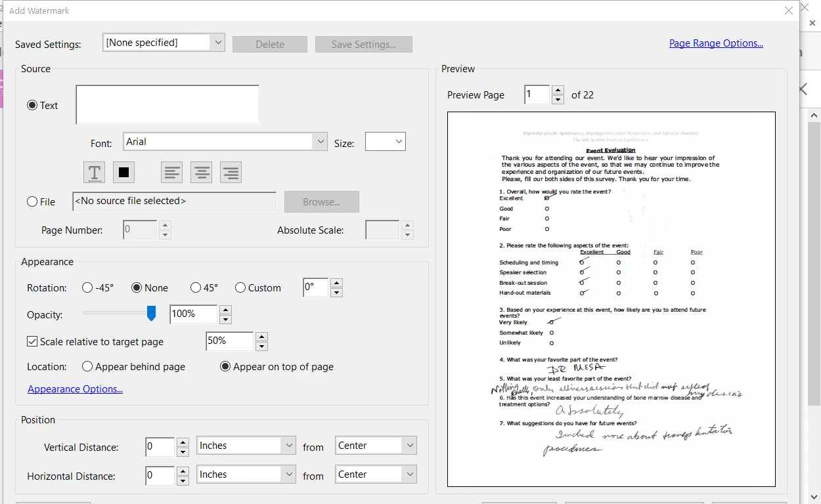Increase Horizontal Distance value
The width and height of the screenshot is (821, 504).
click(183, 471)
